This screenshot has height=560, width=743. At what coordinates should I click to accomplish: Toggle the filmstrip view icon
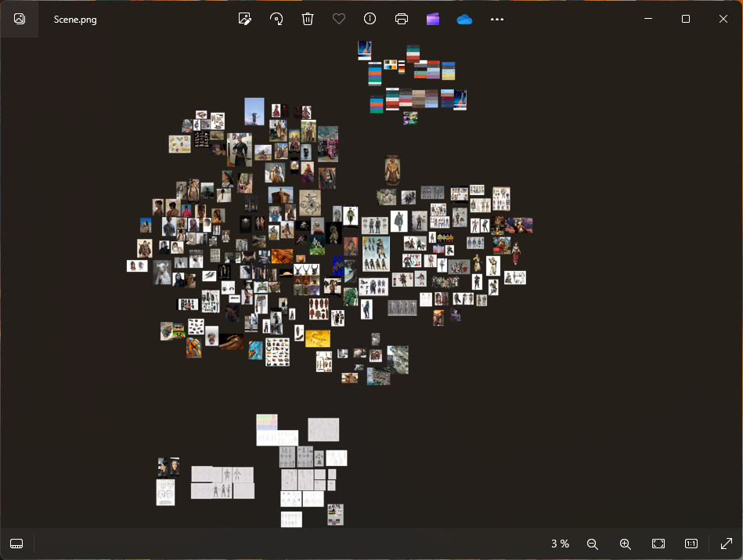[16, 544]
